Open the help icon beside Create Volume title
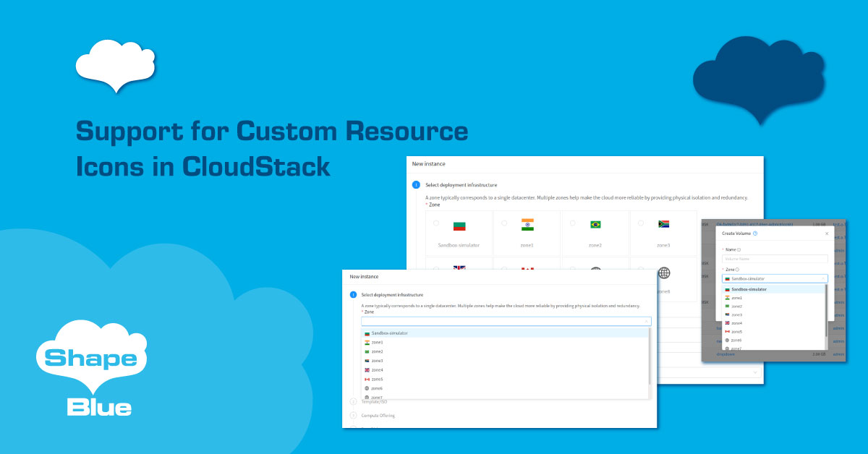Screen dimensions: 868x454 (x=755, y=234)
